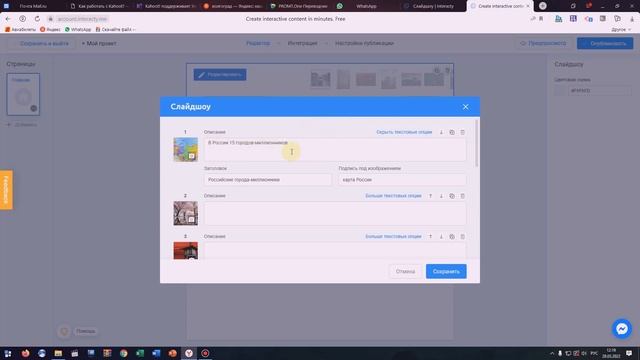Image resolution: width=640 pixels, height=360 pixels.
Task: Move slide 2 up with the arrow icon
Action: 430,196
